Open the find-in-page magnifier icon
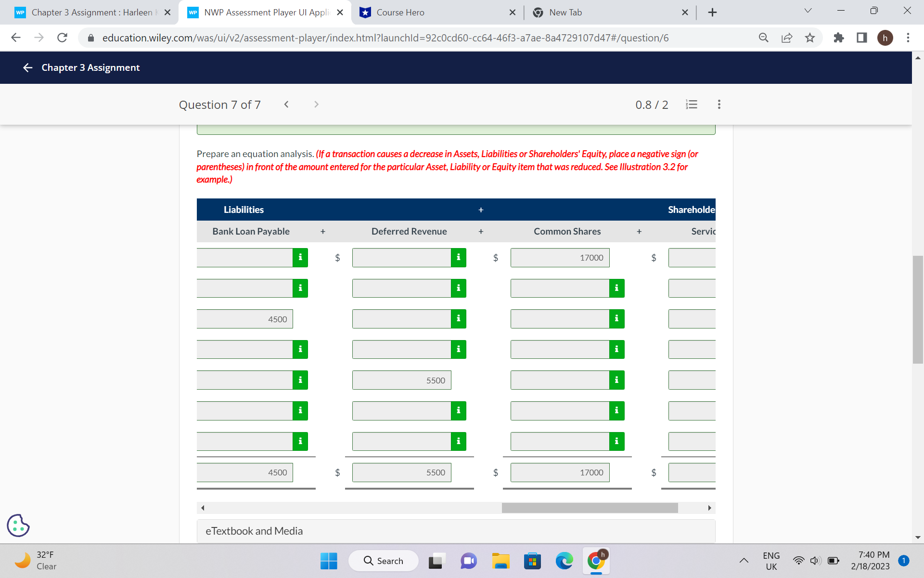924x578 pixels. coord(764,38)
